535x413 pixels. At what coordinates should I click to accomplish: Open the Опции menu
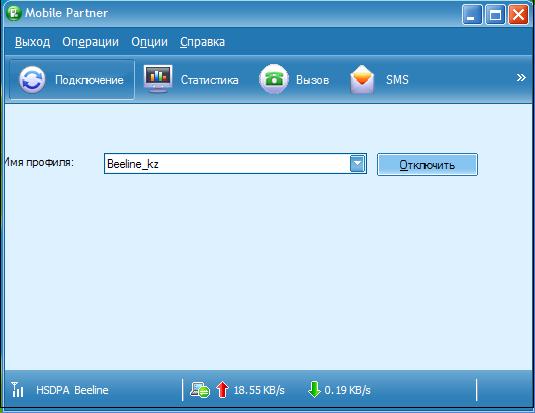149,42
